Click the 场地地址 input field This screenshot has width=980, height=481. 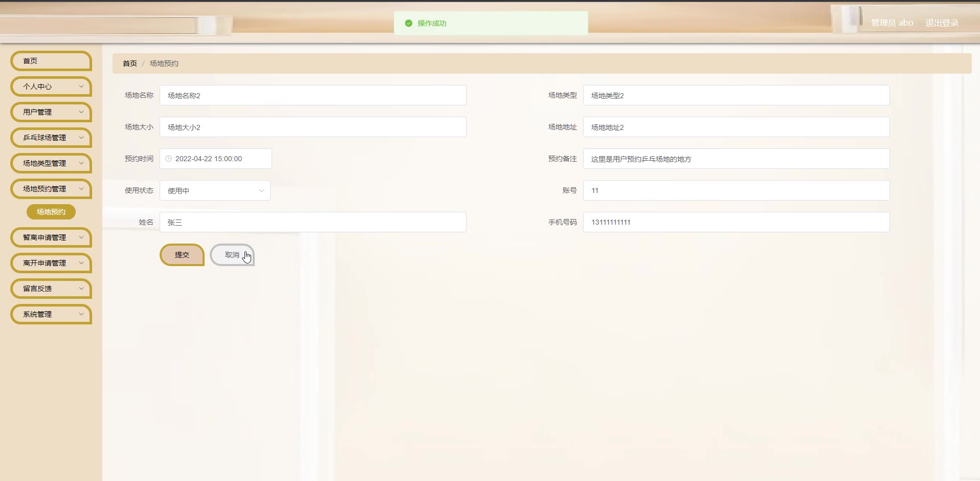(x=737, y=127)
